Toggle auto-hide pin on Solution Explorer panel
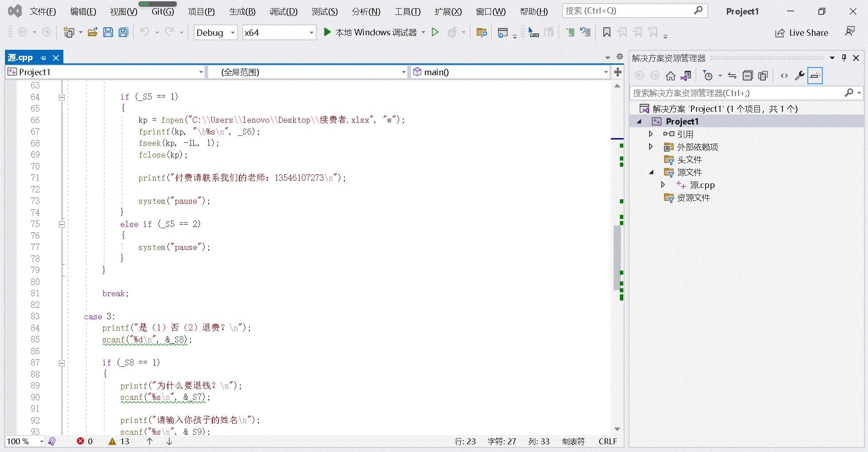The height and width of the screenshot is (452, 868). (x=844, y=58)
